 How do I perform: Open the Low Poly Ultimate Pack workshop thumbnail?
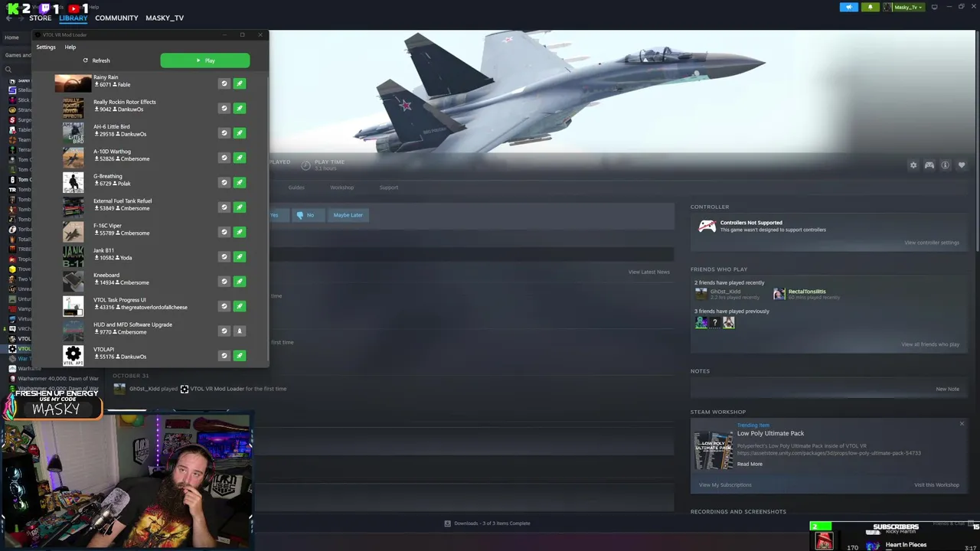tap(713, 452)
